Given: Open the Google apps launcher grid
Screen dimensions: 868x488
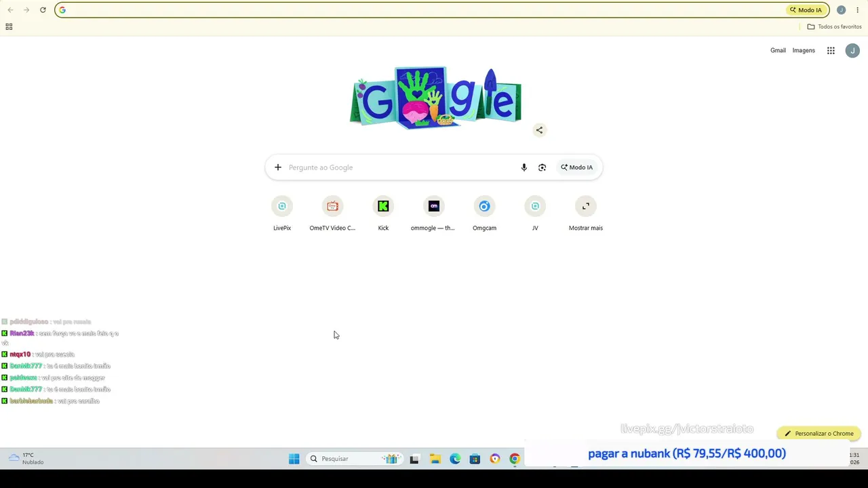Looking at the screenshot, I should click(831, 51).
